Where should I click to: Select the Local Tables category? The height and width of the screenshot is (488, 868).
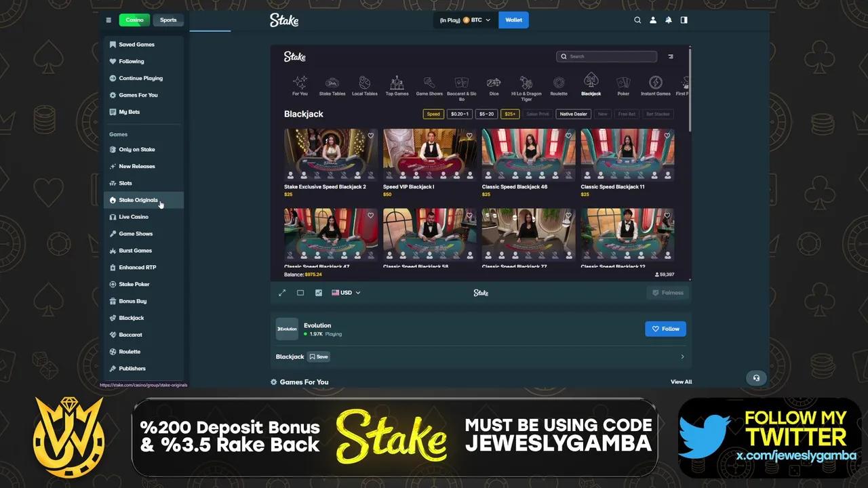coord(365,85)
